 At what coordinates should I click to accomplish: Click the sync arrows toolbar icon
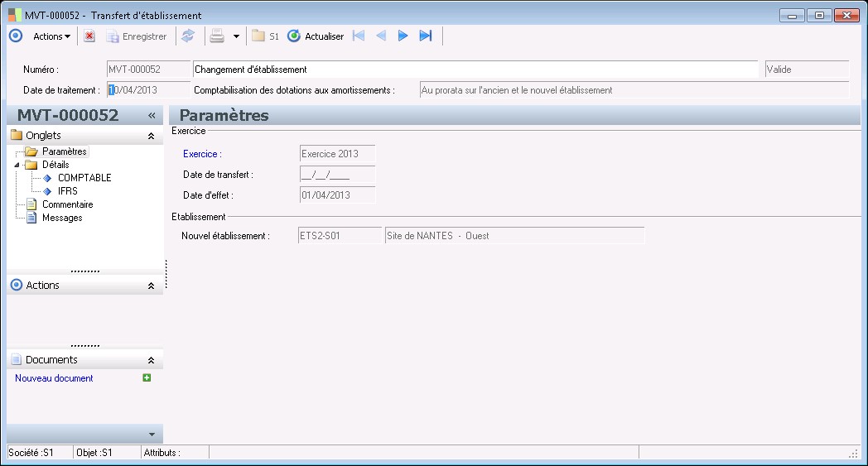pyautogui.click(x=188, y=36)
